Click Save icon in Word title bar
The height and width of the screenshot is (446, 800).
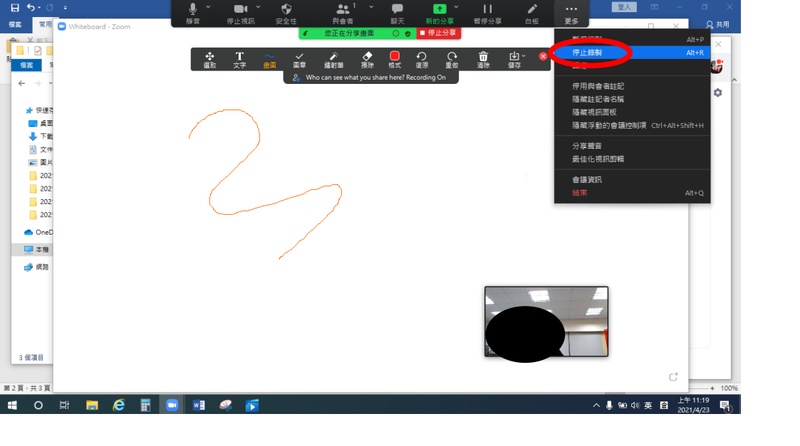[15, 7]
